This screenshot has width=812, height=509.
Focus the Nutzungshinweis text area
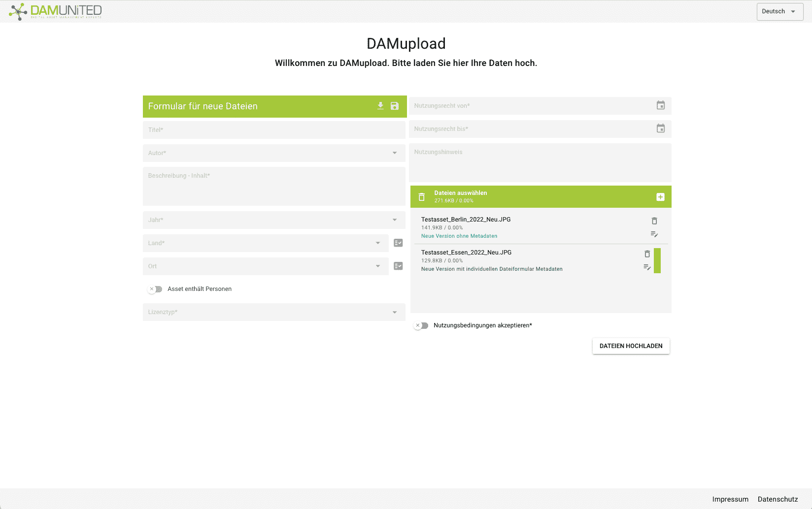540,163
